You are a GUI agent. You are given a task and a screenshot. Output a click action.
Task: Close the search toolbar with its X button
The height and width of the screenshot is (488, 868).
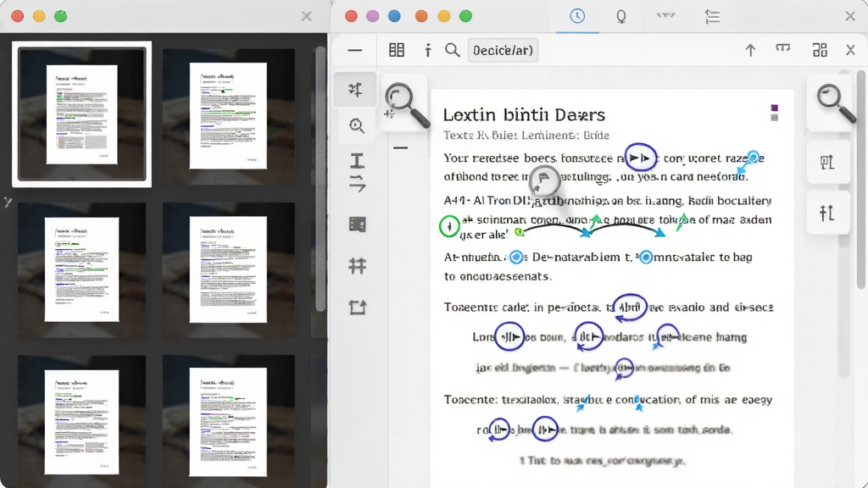click(851, 50)
